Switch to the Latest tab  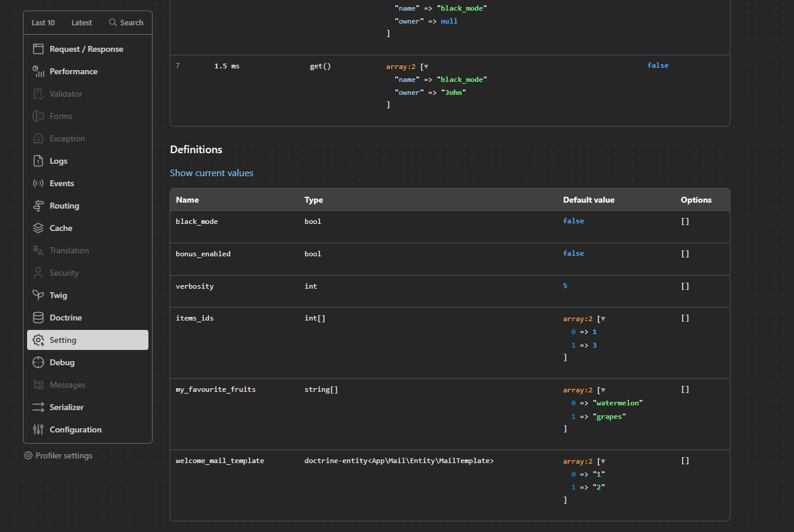click(81, 23)
